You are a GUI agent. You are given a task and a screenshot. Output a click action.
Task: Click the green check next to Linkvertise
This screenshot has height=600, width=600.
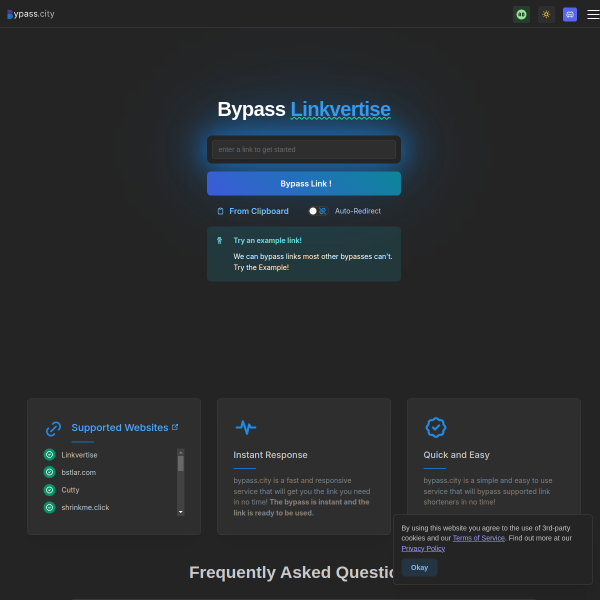click(x=49, y=455)
